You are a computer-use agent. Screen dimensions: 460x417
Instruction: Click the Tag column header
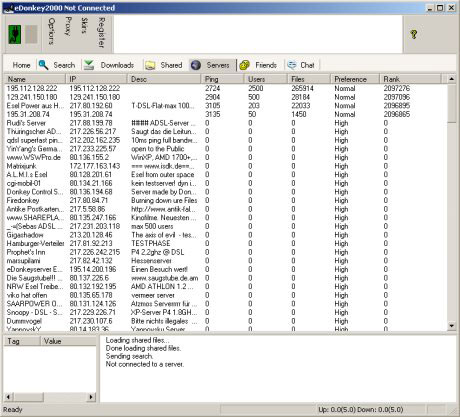(21, 341)
